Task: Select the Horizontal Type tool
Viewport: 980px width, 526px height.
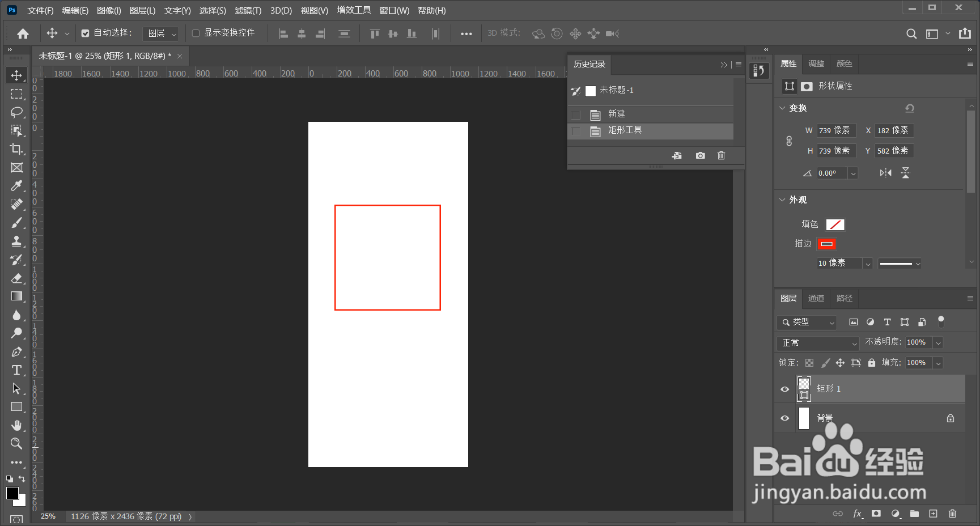Action: [16, 370]
